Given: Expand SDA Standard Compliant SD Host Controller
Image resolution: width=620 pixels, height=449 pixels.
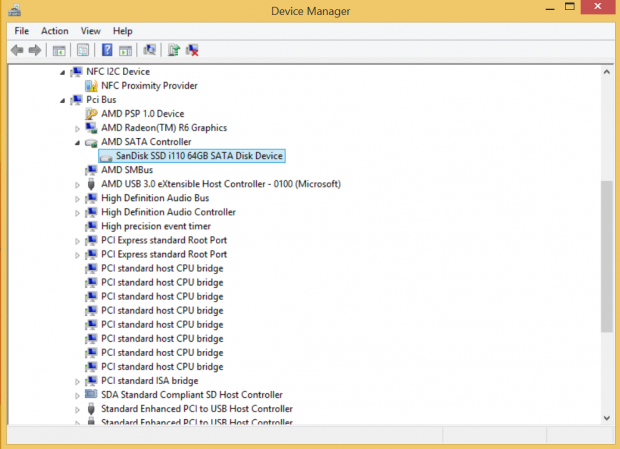Looking at the screenshot, I should [x=77, y=395].
